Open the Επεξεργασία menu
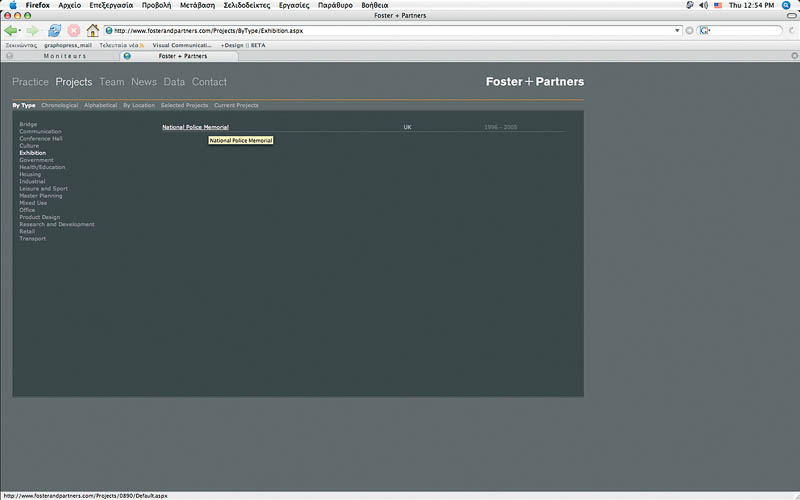Screen dimensions: 800x500 click(x=111, y=5)
